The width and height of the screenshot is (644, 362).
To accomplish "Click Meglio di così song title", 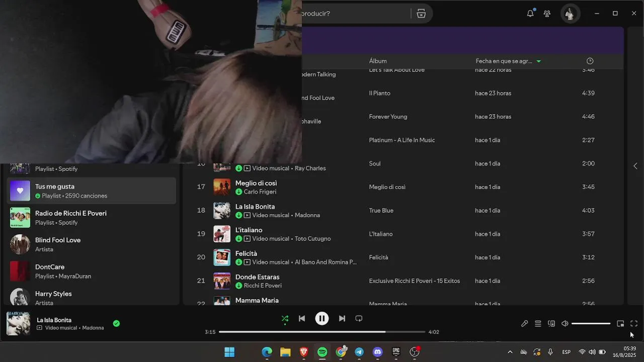I will click(256, 183).
